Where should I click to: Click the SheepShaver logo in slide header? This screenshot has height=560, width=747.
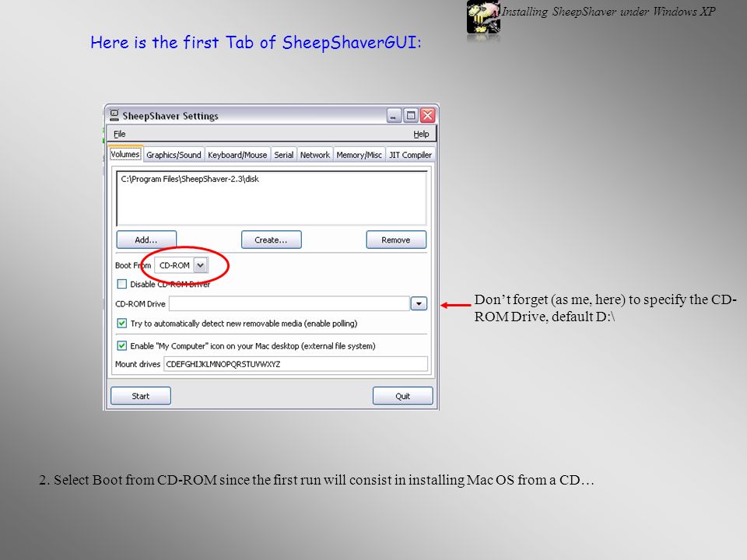tap(483, 17)
